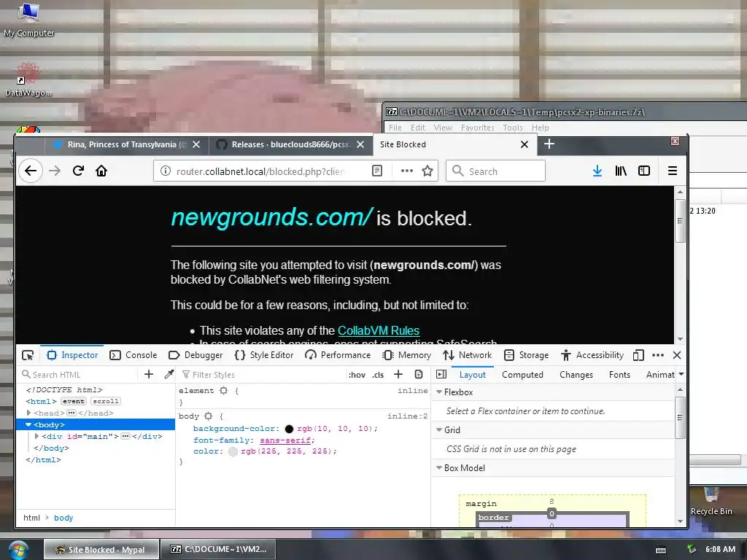
Task: Open the Inspector panel
Action: click(72, 355)
